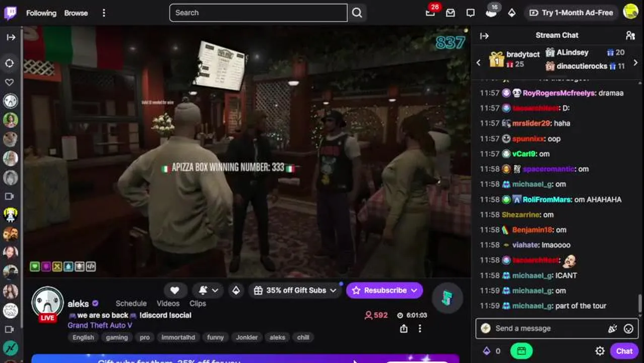Open notification bell dropdown

point(208,290)
